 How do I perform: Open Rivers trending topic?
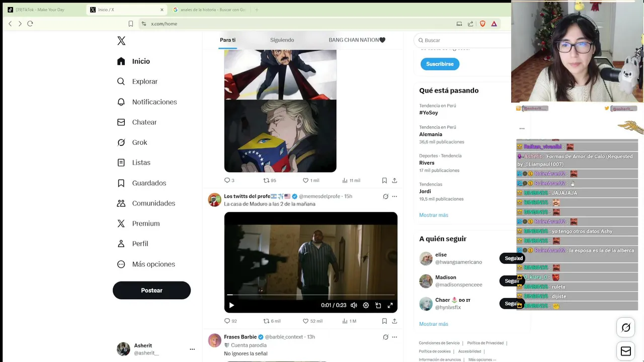[427, 163]
